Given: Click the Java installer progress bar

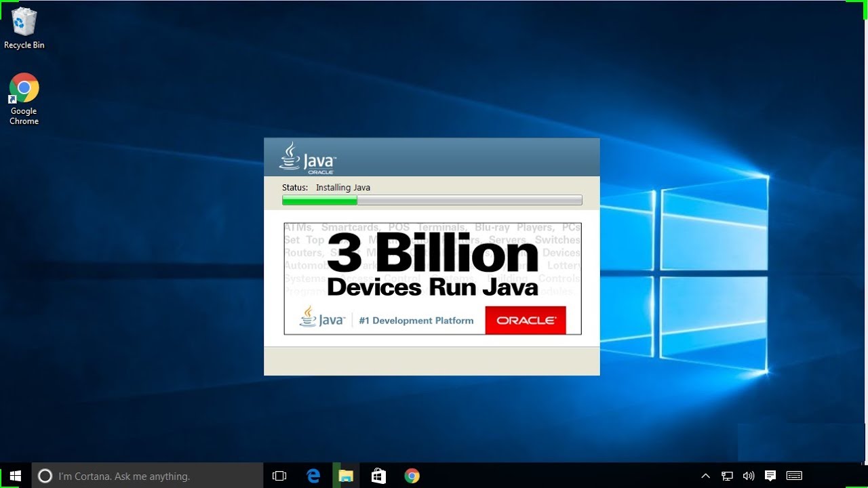Looking at the screenshot, I should (x=432, y=200).
